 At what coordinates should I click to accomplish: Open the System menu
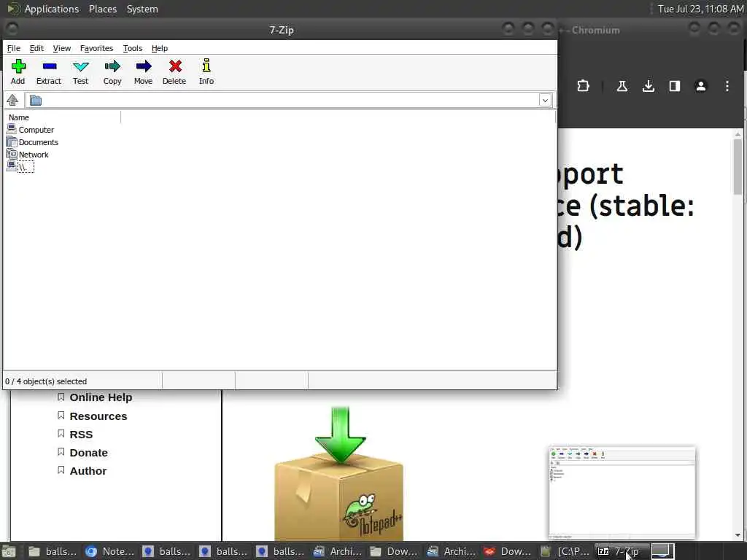[x=142, y=9]
